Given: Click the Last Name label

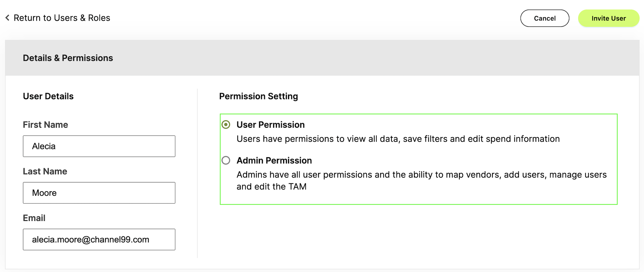Looking at the screenshot, I should [x=45, y=171].
